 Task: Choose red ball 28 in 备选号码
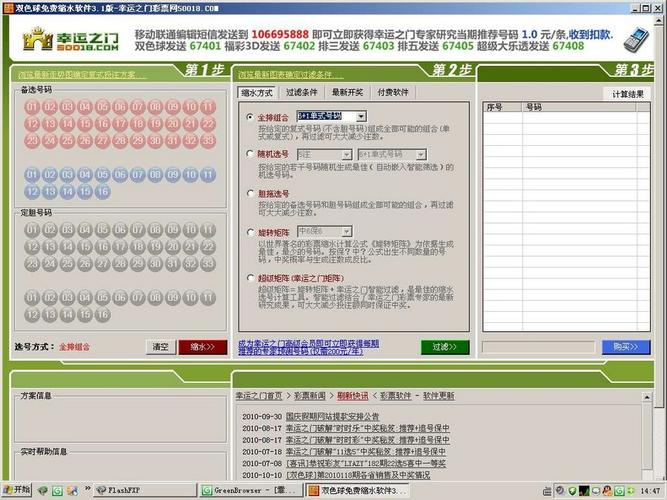click(x=120, y=141)
